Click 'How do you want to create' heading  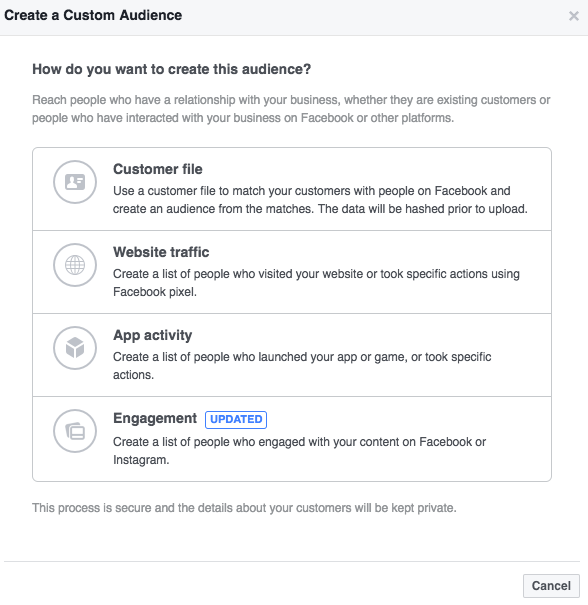click(171, 69)
